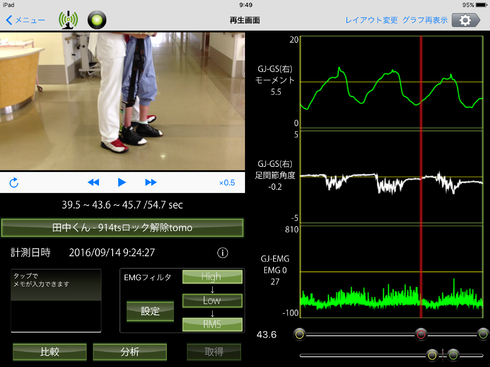This screenshot has height=367, width=490.
Task: Click the reload loop icon under video
Action: pyautogui.click(x=14, y=183)
